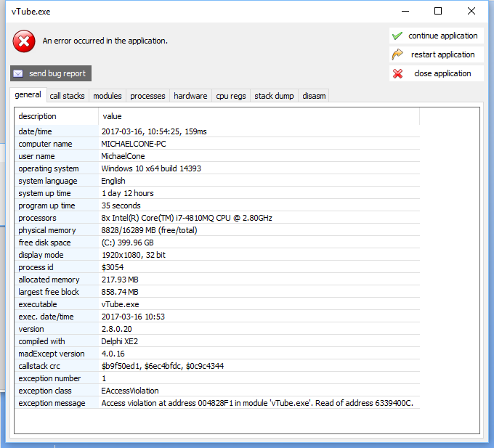Click the green checkmark continue icon

tap(397, 36)
